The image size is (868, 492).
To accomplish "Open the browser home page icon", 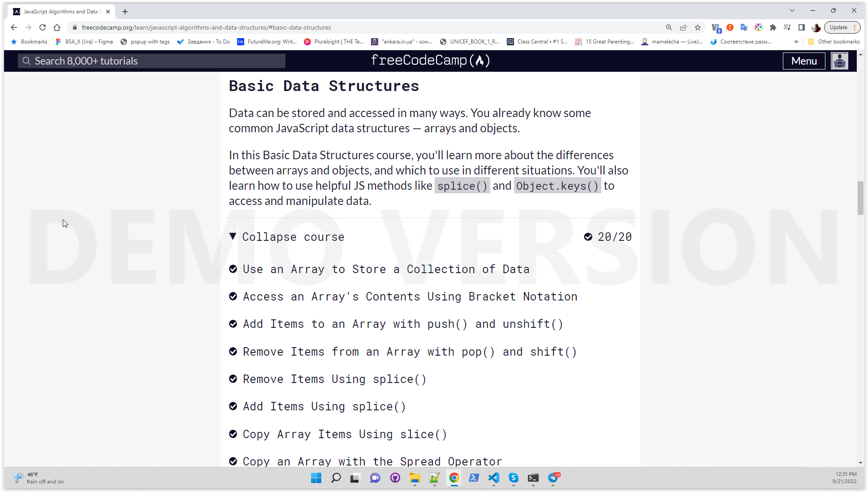I will (x=57, y=27).
